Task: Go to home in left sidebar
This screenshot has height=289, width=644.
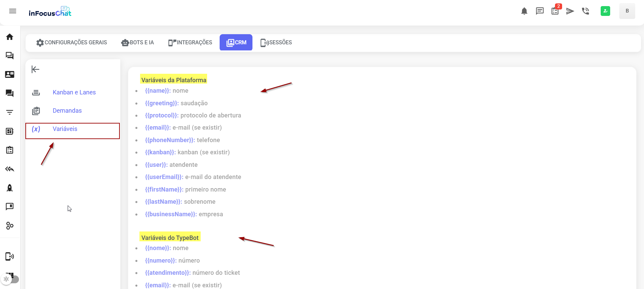Action: (10, 37)
